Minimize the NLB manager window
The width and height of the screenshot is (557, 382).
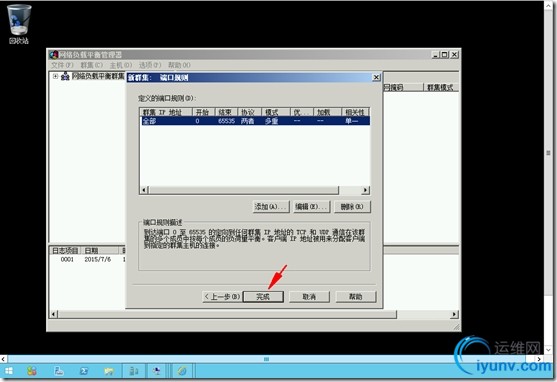point(436,55)
